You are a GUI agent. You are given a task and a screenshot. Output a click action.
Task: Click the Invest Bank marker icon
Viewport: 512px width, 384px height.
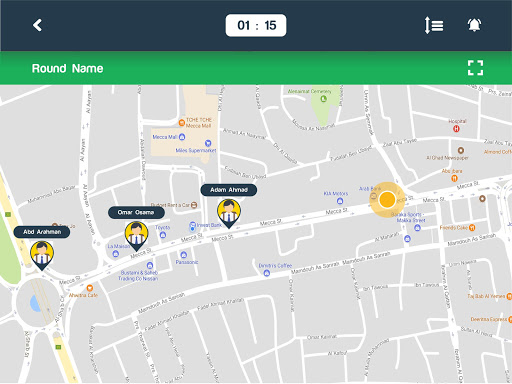point(192,226)
